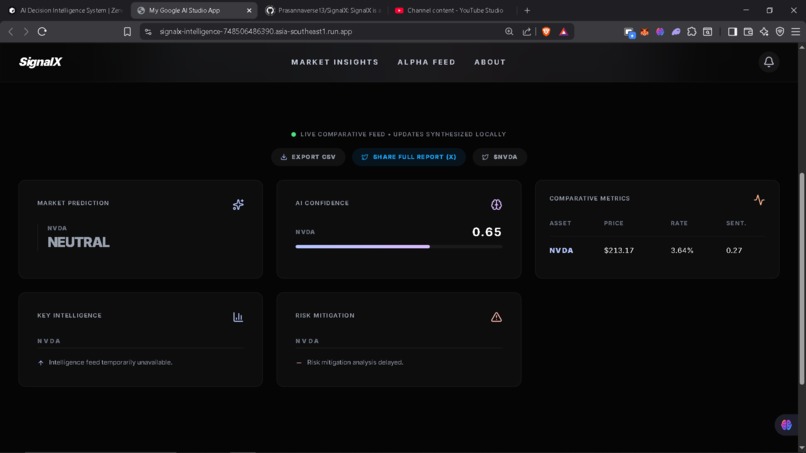Click the SENT. column header
This screenshot has width=806, height=453.
click(736, 223)
